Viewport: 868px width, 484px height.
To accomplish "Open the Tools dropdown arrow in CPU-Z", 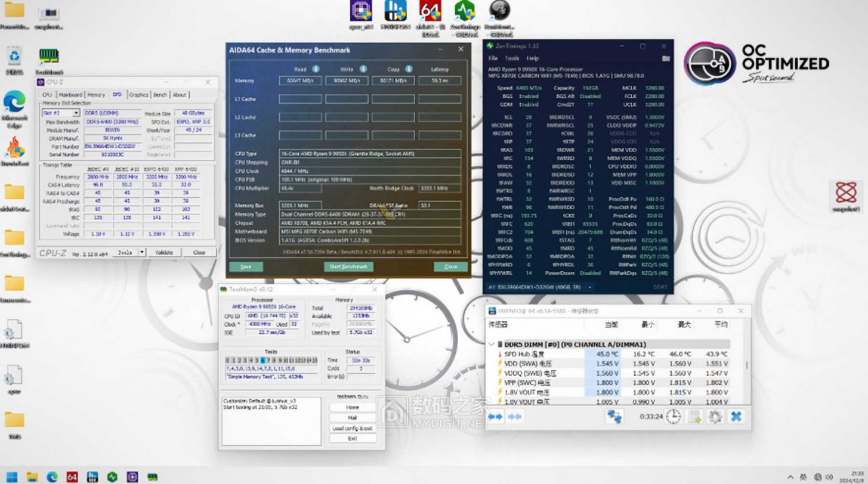I will click(142, 252).
